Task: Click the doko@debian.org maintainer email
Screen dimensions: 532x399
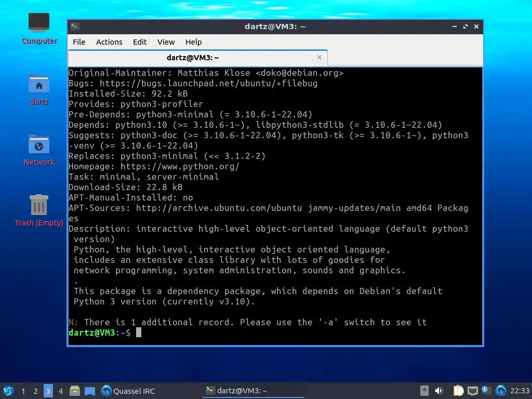Action: (299, 73)
